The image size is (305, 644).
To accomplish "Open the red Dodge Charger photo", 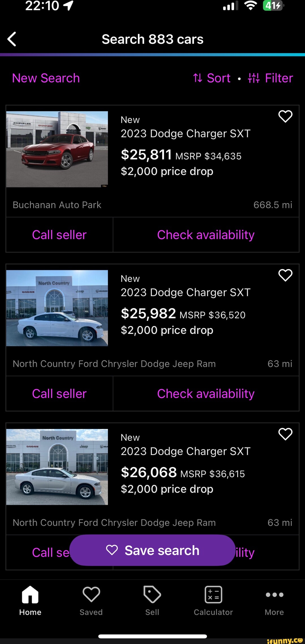I will point(57,149).
